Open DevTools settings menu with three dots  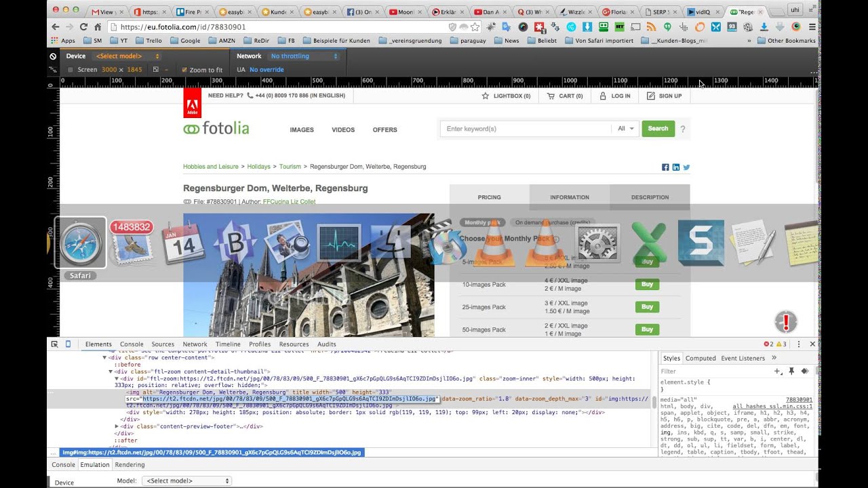point(799,344)
